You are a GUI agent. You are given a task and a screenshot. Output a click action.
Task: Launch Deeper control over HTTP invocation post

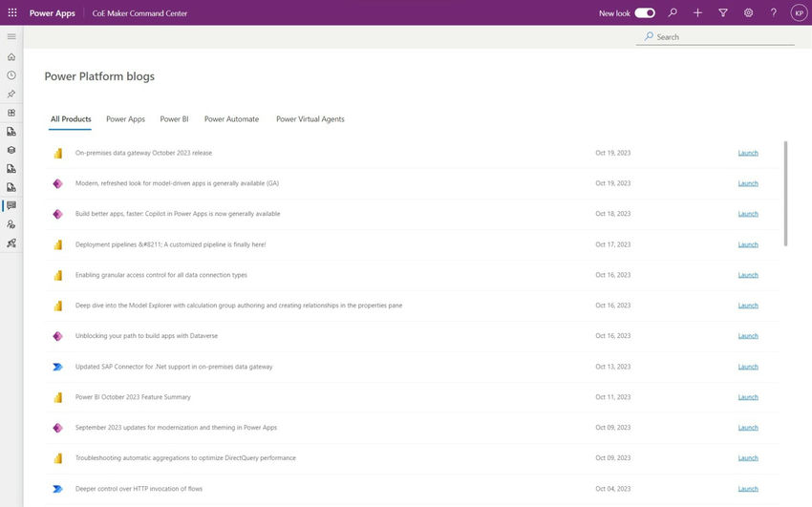tap(748, 489)
